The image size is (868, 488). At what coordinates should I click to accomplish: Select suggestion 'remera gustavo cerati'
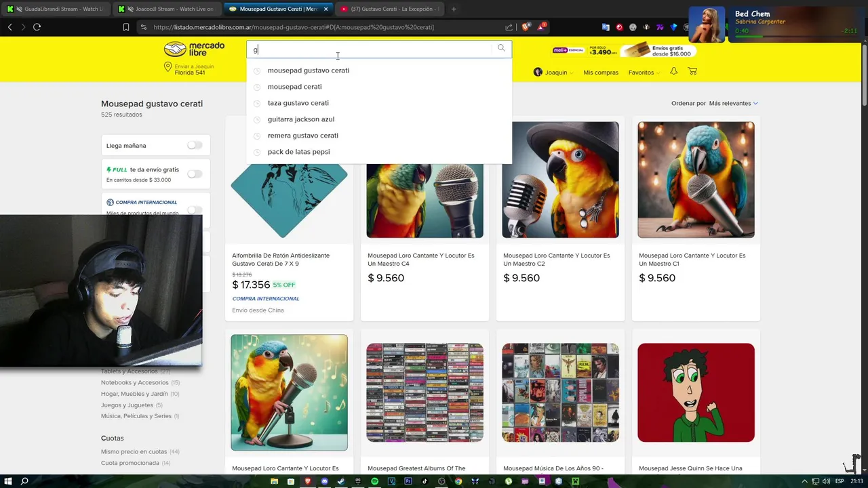coord(303,136)
